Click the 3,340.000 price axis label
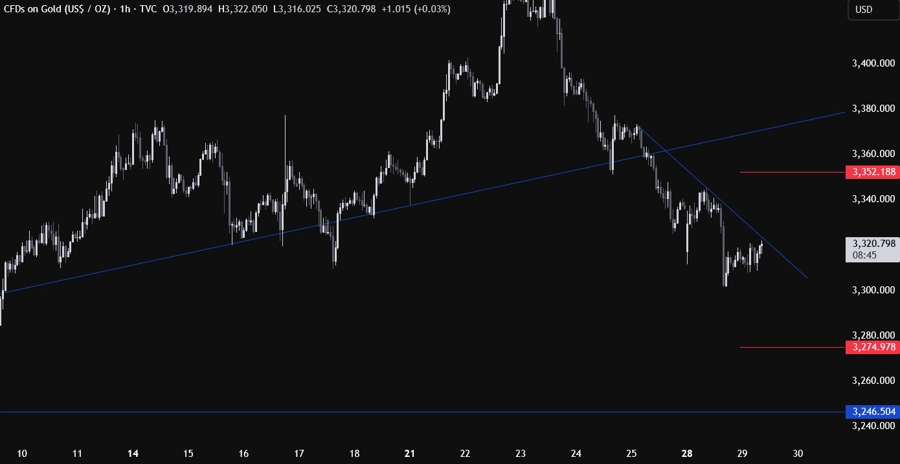The image size is (900, 464). (874, 199)
